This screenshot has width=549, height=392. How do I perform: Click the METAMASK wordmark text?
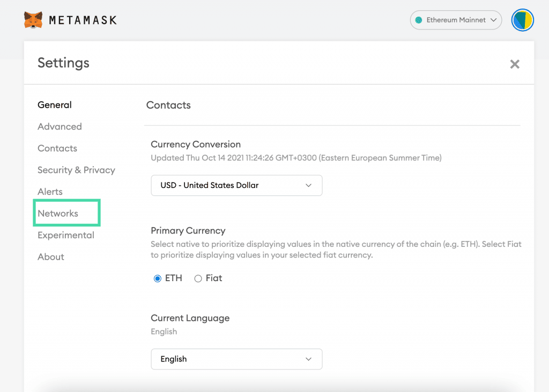tap(83, 20)
